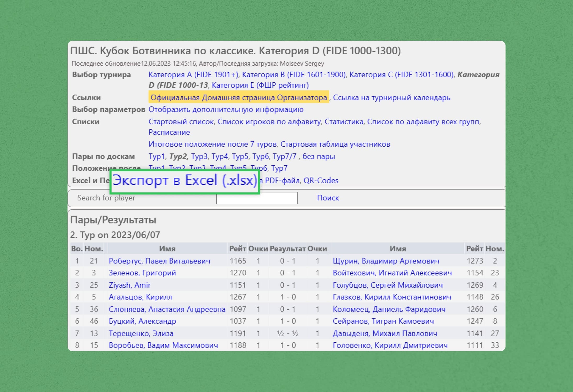
Task: Open Стартовая таблица участников
Action: (335, 144)
